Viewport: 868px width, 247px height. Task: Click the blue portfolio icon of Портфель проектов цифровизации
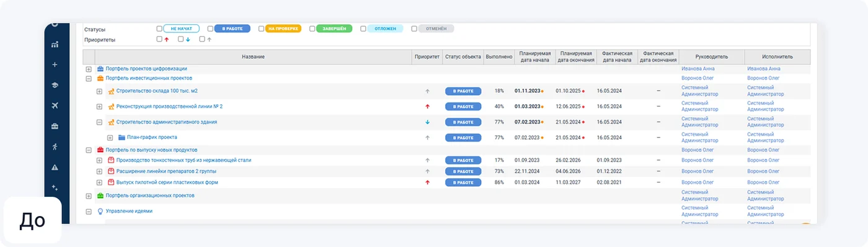pos(100,69)
